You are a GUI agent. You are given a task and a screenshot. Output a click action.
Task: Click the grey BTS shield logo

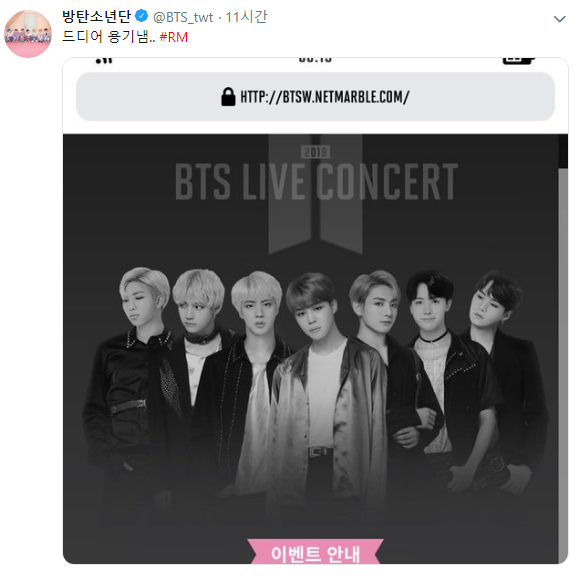click(x=315, y=194)
